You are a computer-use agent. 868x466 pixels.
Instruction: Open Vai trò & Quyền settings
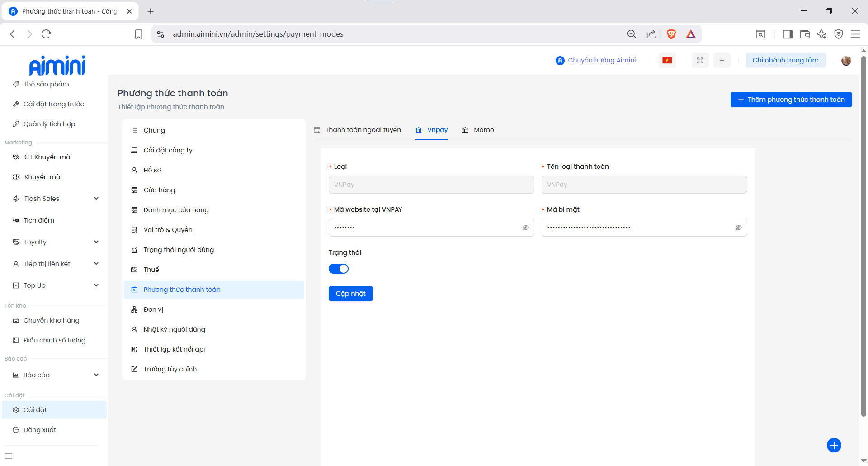point(168,230)
